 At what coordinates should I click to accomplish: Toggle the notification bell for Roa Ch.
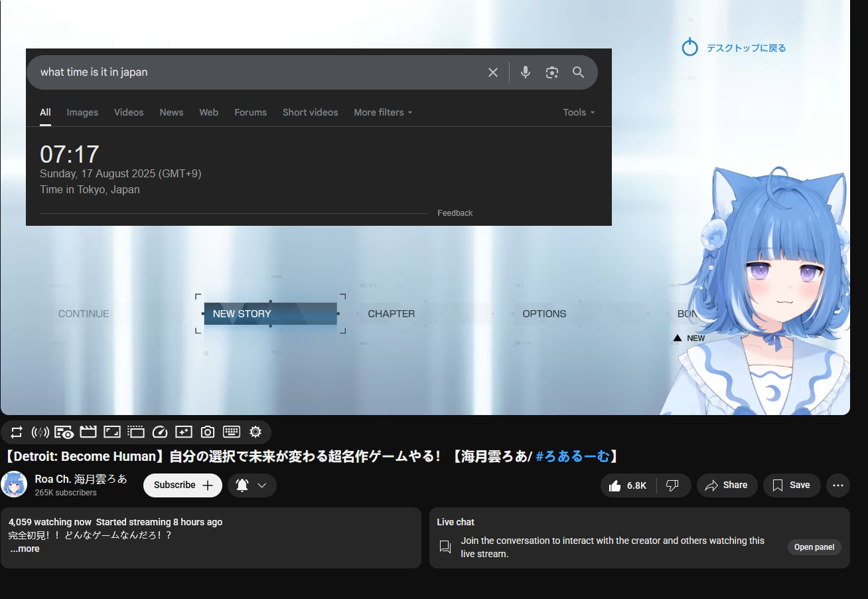pyautogui.click(x=242, y=485)
